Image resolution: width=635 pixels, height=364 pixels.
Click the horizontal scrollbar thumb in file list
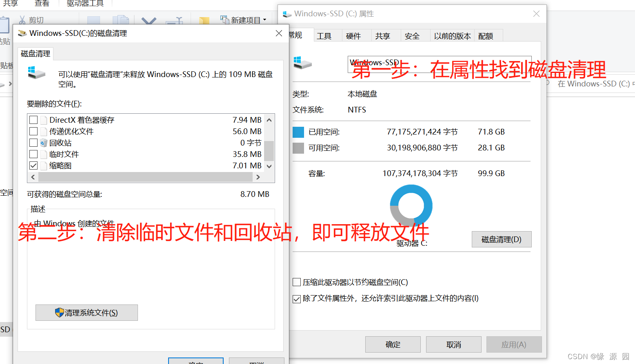click(x=145, y=177)
